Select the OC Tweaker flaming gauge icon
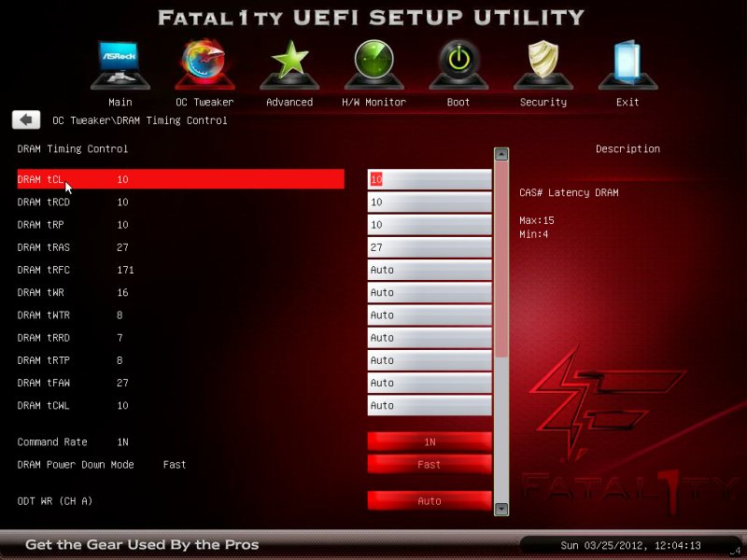 click(x=204, y=64)
